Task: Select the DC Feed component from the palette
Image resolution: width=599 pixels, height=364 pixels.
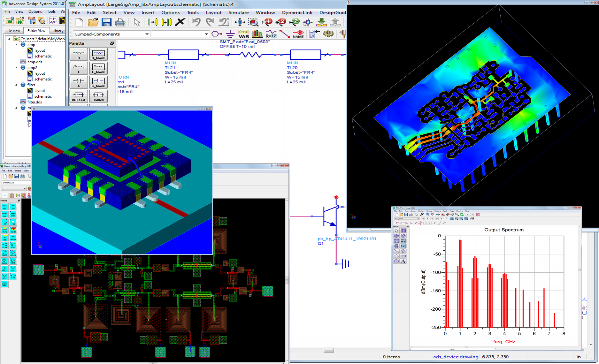Action: [x=78, y=96]
